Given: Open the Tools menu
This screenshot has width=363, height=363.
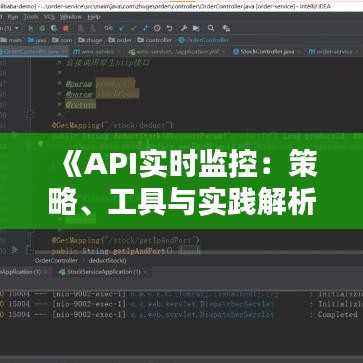Looking at the screenshot, I should (x=31, y=17).
